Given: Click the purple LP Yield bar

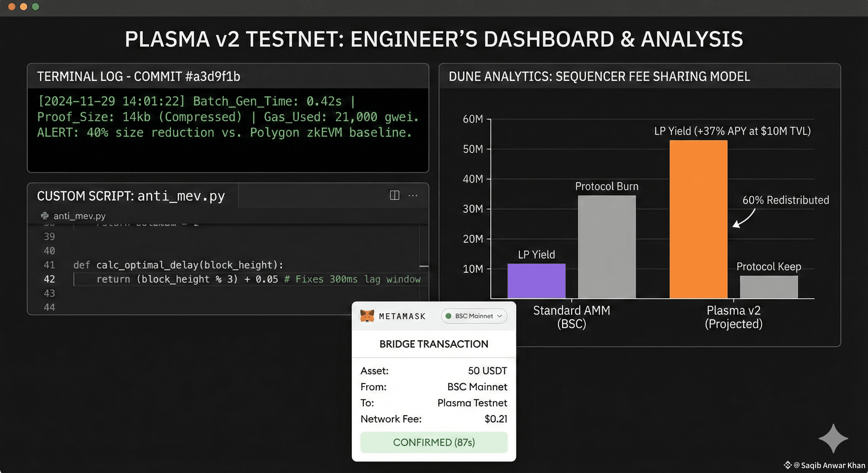Looking at the screenshot, I should [x=536, y=281].
